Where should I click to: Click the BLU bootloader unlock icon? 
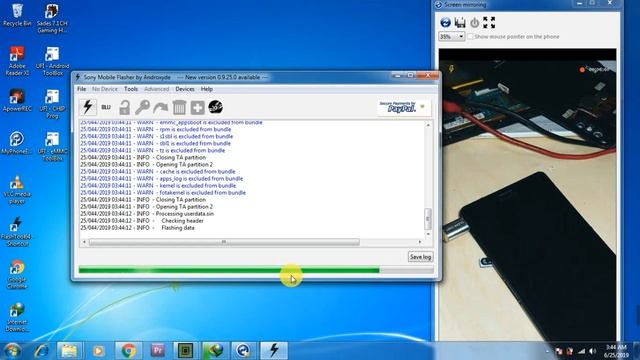106,107
